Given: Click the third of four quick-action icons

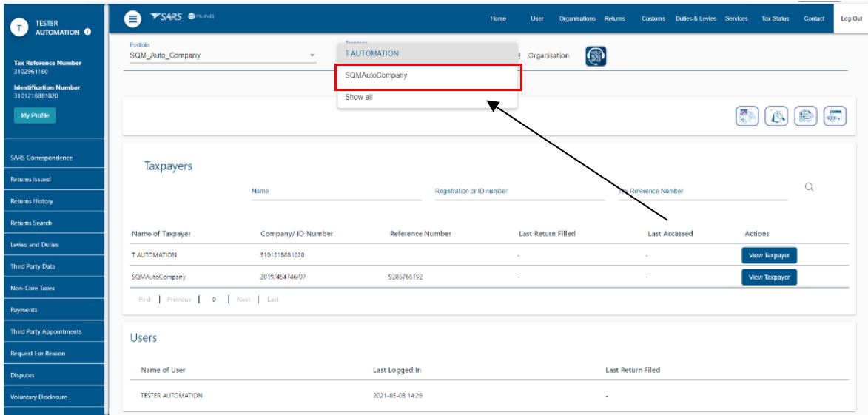Looking at the screenshot, I should (805, 116).
